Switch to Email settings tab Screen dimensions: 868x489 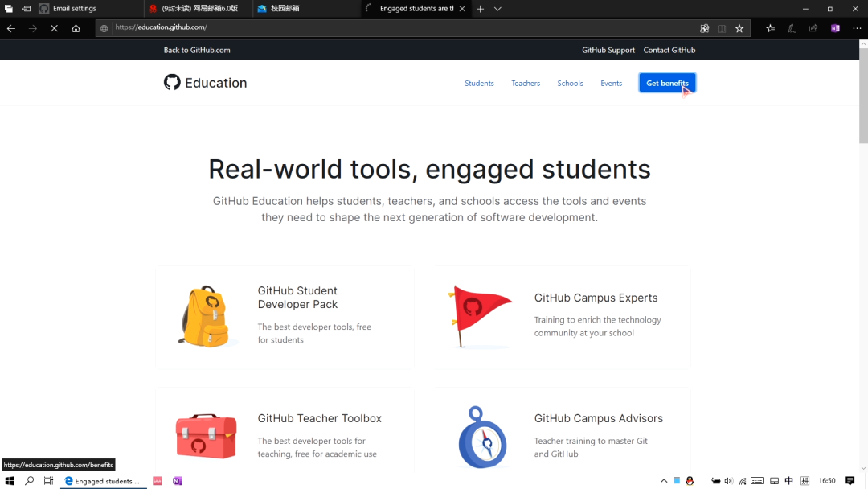(89, 8)
